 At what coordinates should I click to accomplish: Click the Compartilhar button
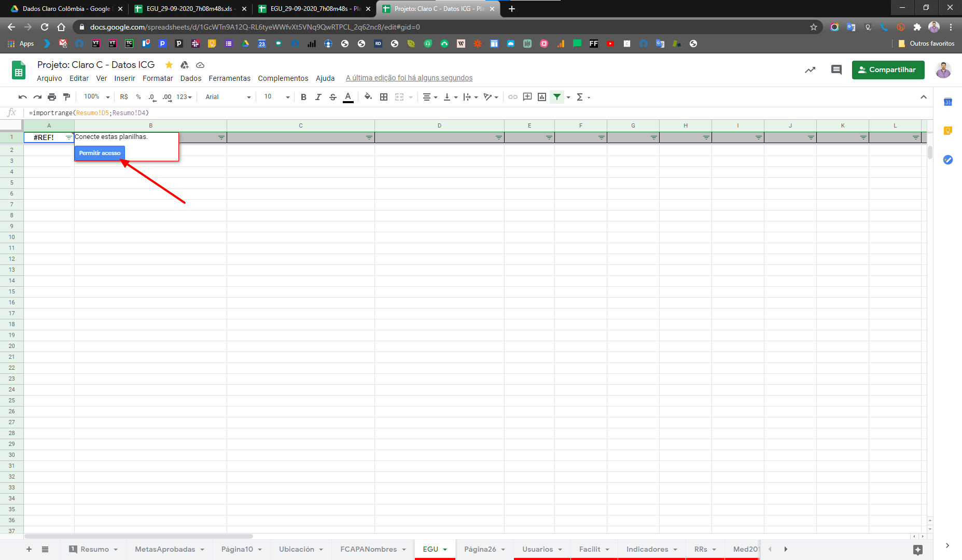(x=888, y=69)
